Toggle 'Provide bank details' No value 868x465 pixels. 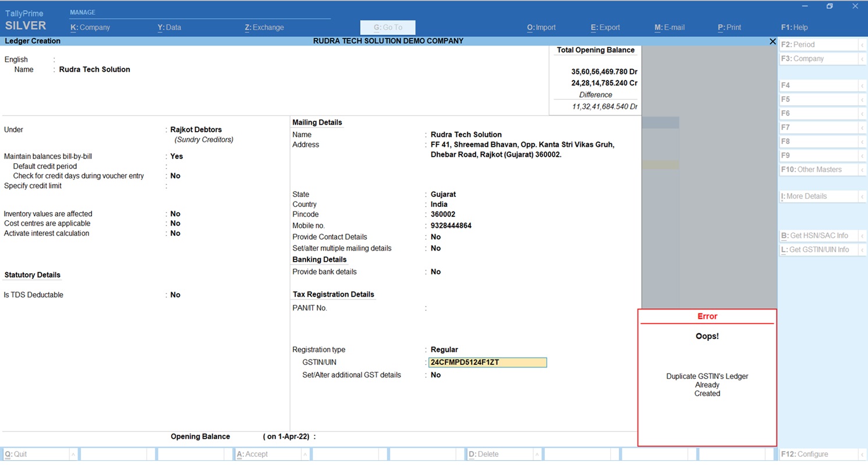[435, 272]
